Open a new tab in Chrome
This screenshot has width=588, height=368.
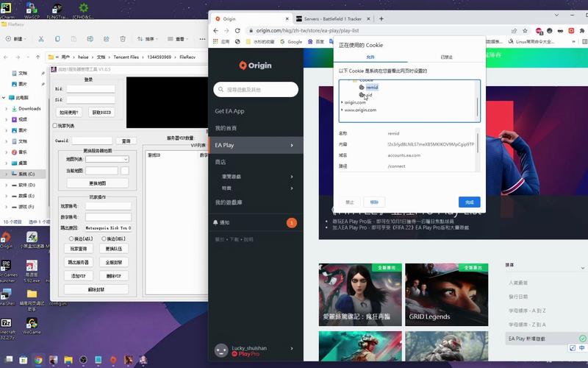click(x=381, y=18)
